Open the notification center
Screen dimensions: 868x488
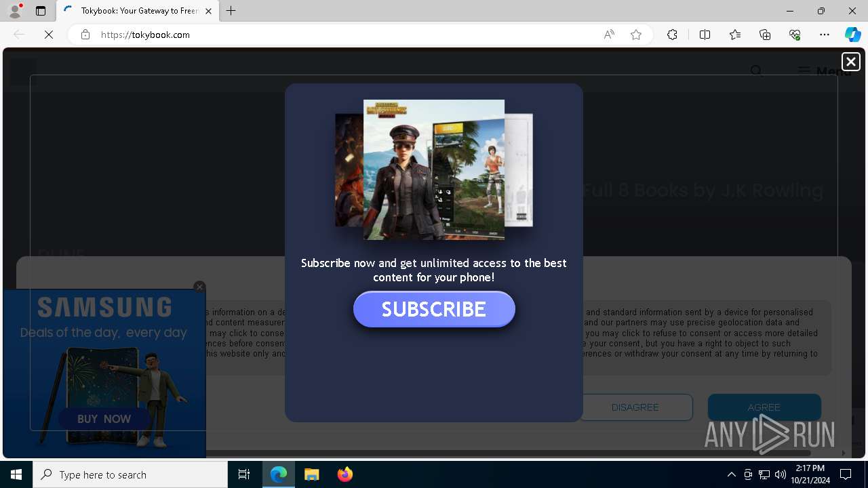pos(846,474)
